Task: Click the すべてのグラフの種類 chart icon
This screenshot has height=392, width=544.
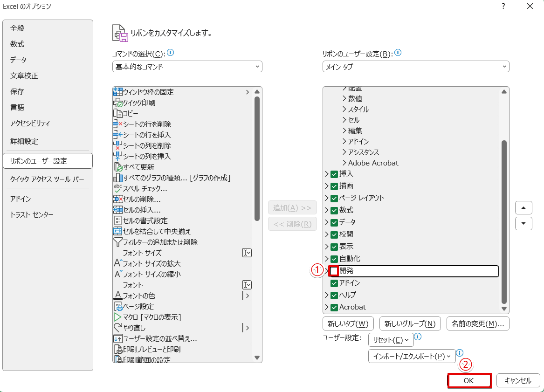Action: click(117, 178)
